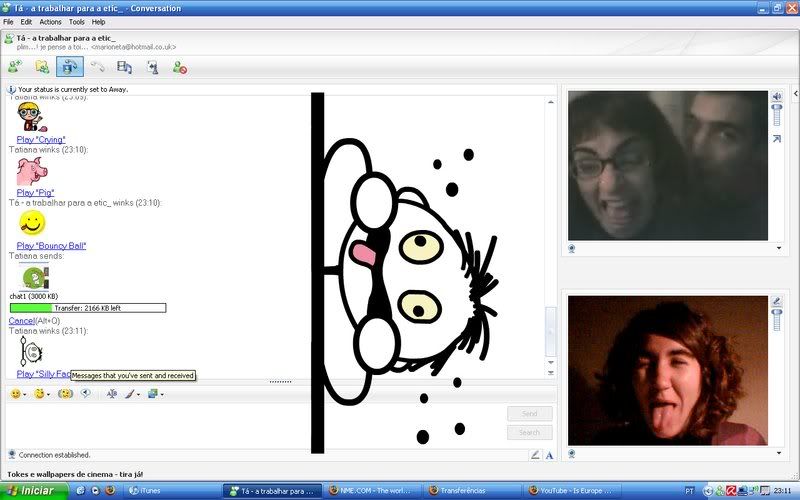The image size is (800, 500).
Task: Open options arrow under contact's webcam
Action: click(779, 248)
